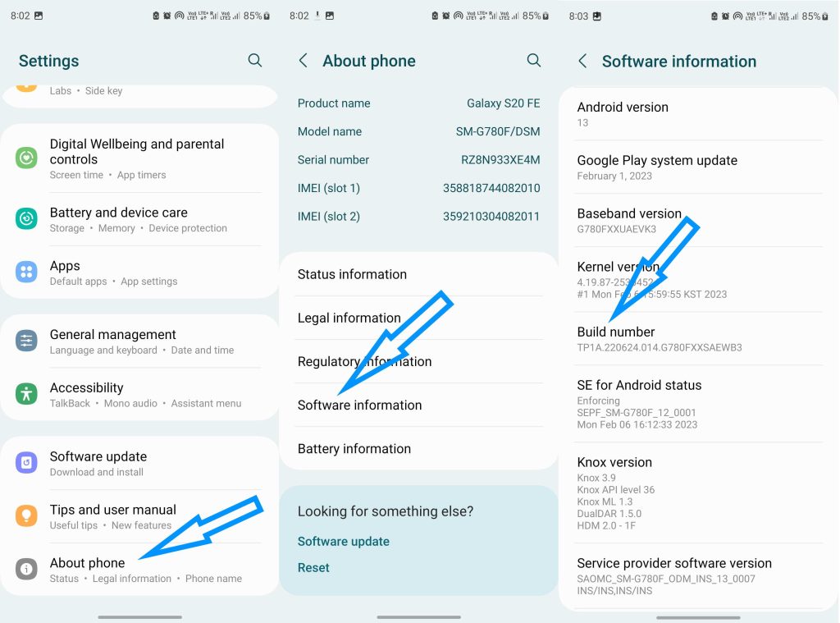Tap Kernel version entry

699,279
